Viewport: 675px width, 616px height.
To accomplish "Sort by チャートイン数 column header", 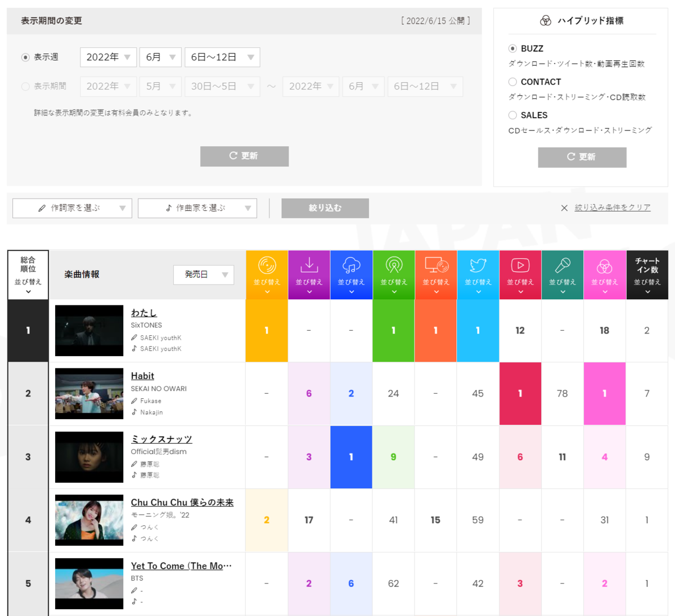I will pyautogui.click(x=647, y=275).
